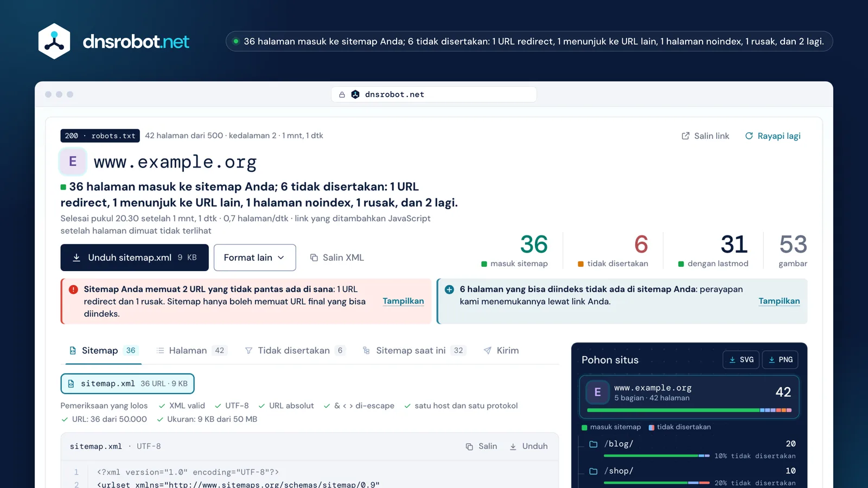Click the 6 tidak disertakan stat
This screenshot has height=488, width=868.
point(614,251)
